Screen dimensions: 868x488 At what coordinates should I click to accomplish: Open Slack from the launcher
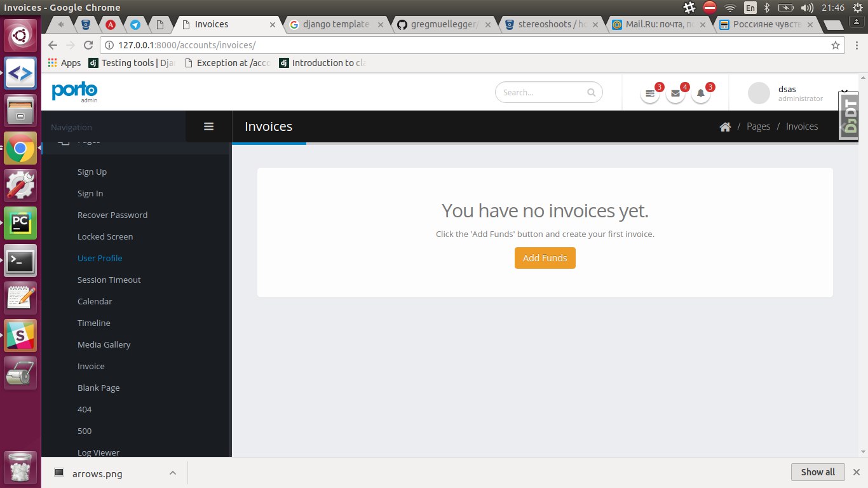pyautogui.click(x=20, y=335)
